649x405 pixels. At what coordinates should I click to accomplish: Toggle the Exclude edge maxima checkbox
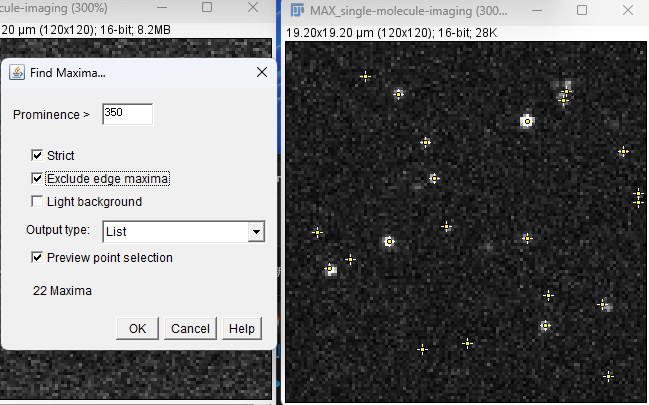click(37, 178)
